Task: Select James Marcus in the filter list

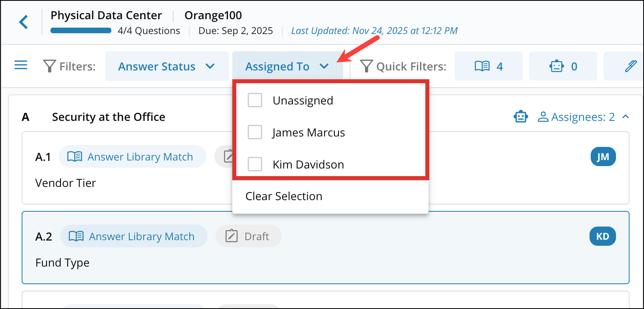Action: point(255,132)
